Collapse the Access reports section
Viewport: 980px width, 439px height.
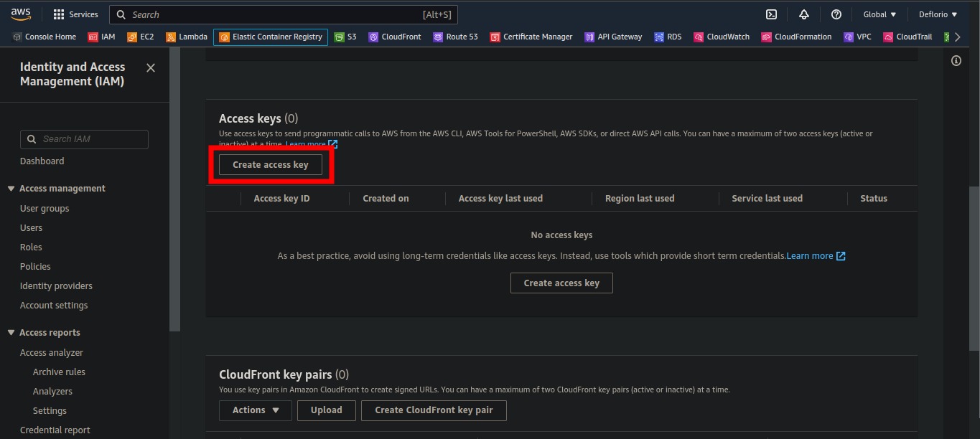[x=11, y=333]
